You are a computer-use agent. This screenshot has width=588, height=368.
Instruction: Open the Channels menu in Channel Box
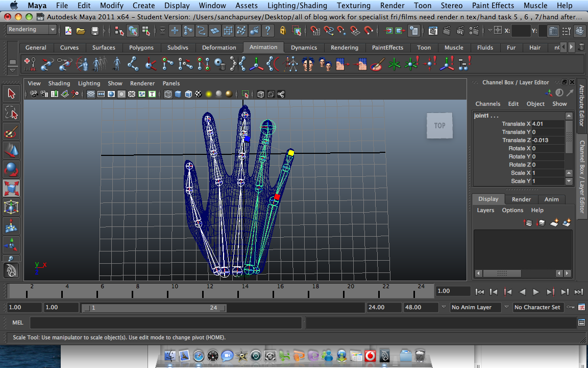coord(487,104)
